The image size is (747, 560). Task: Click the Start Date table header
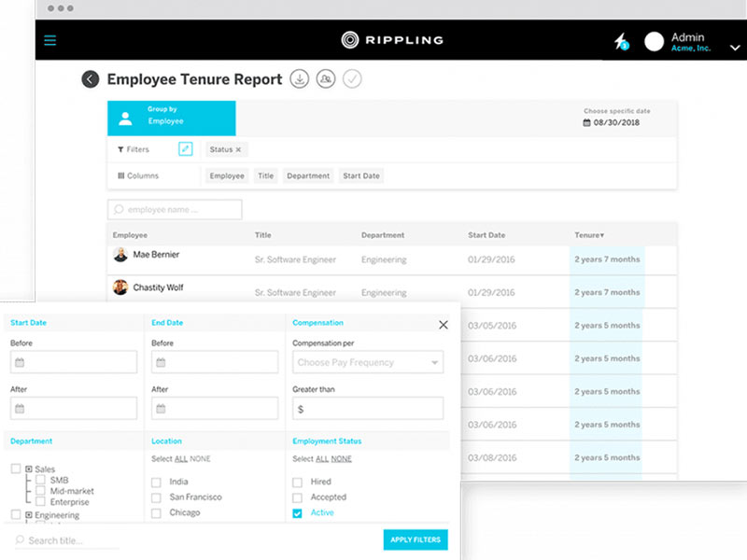click(x=486, y=235)
